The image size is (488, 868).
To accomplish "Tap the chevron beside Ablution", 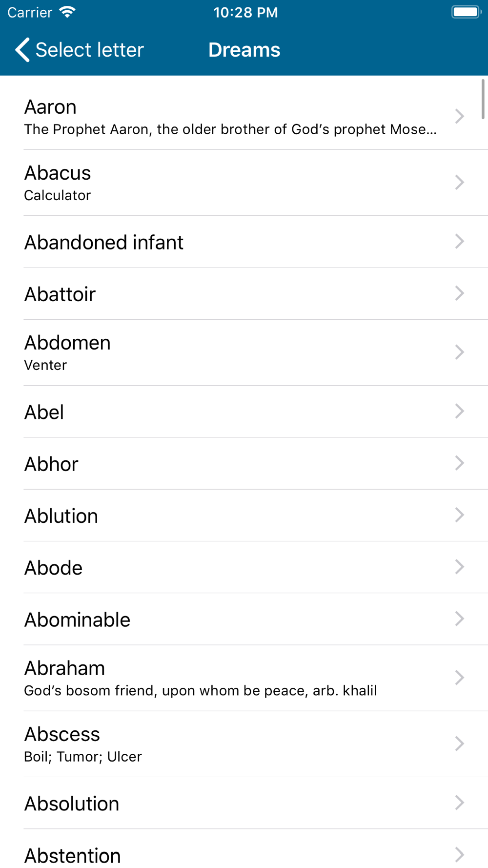I will click(x=459, y=515).
